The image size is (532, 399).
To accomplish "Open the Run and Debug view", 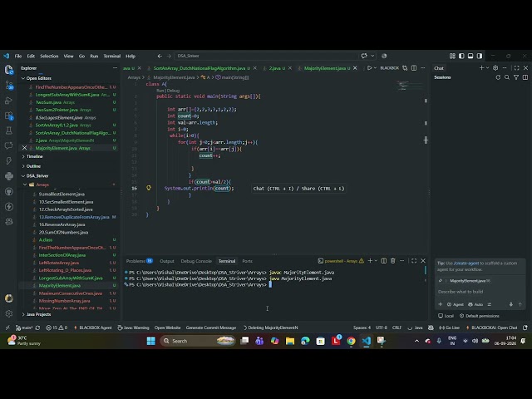I will (9, 101).
